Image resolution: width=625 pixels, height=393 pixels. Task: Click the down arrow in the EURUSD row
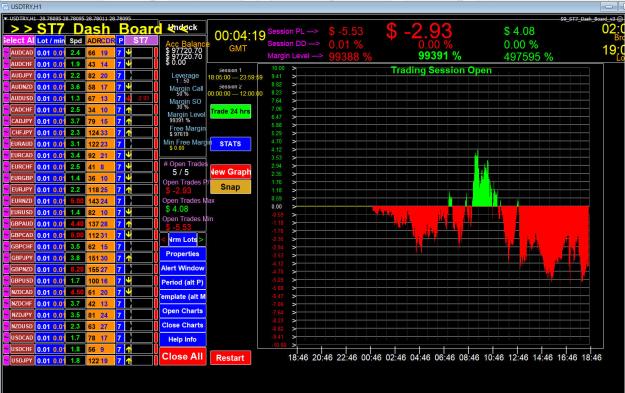click(x=129, y=212)
